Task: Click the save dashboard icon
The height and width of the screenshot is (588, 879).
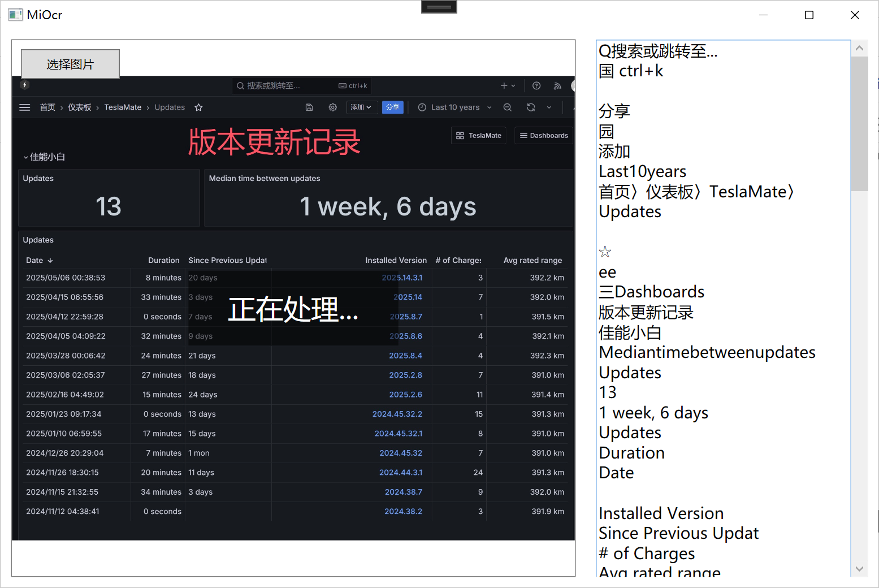Action: coord(309,107)
